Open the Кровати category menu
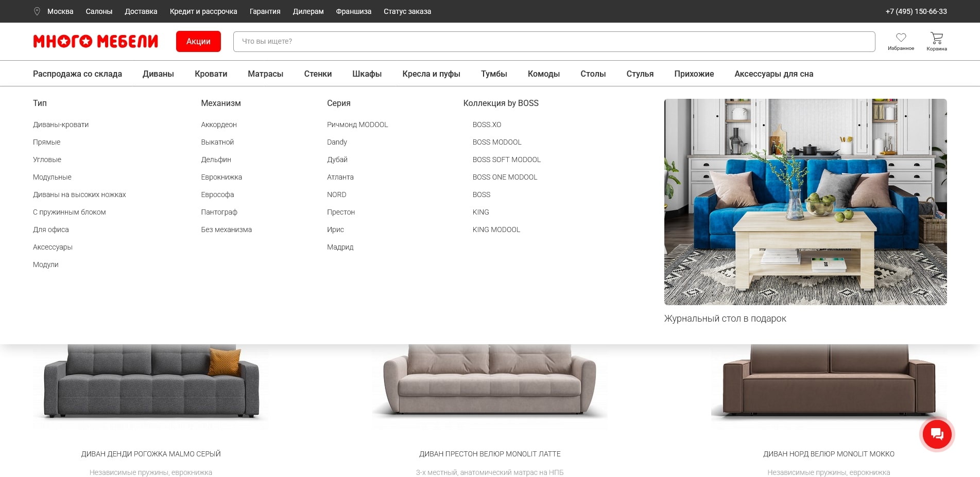Screen dimensions: 980x477 point(211,74)
